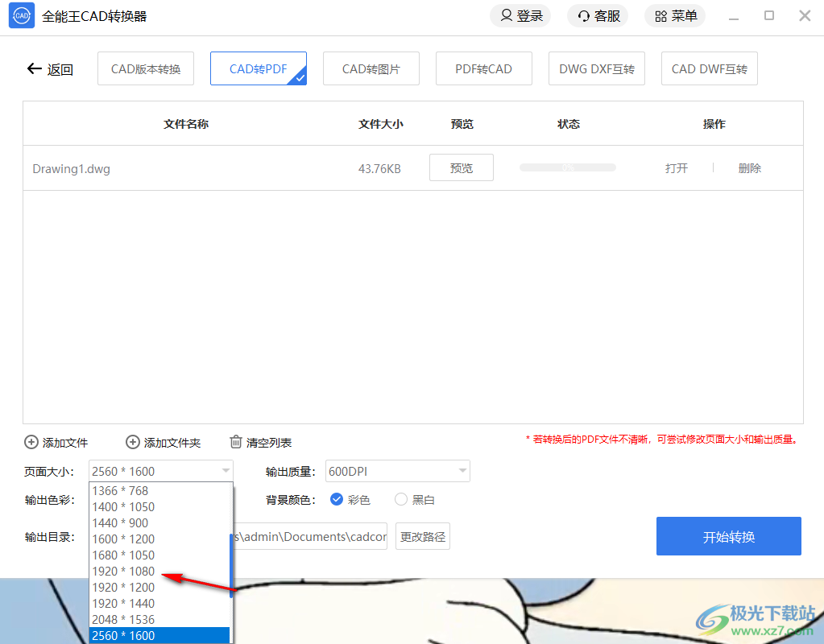Image resolution: width=824 pixels, height=644 pixels.
Task: Click the login user icon
Action: coord(506,16)
